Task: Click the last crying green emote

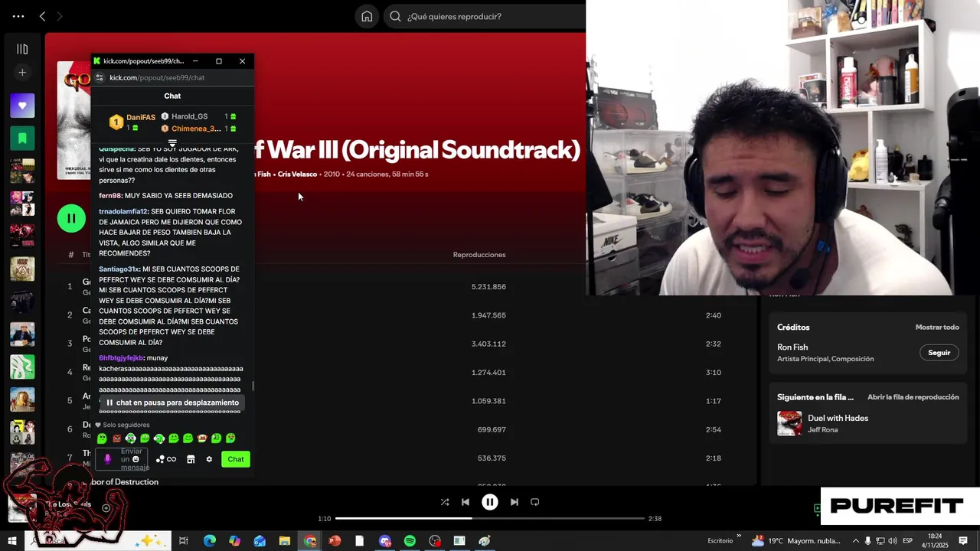Action: point(230,439)
